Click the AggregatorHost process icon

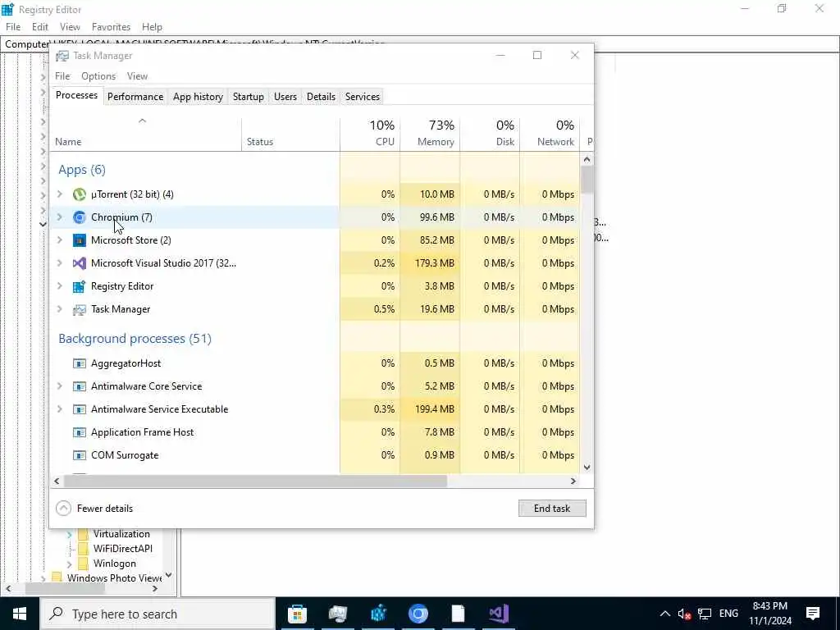coord(80,363)
